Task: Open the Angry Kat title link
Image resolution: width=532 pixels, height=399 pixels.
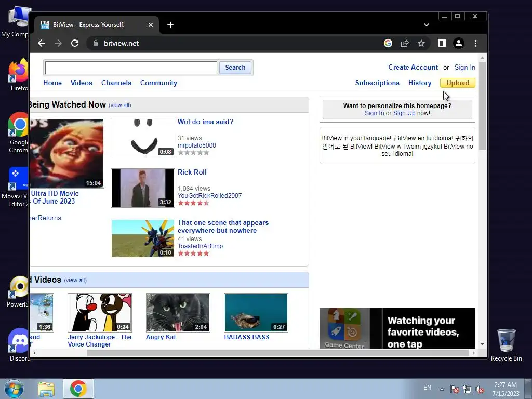Action: (161, 337)
